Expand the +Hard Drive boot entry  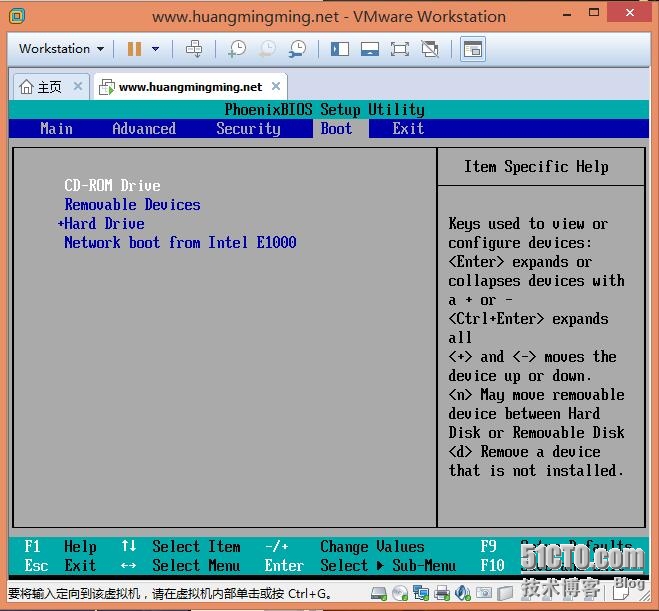coord(101,223)
